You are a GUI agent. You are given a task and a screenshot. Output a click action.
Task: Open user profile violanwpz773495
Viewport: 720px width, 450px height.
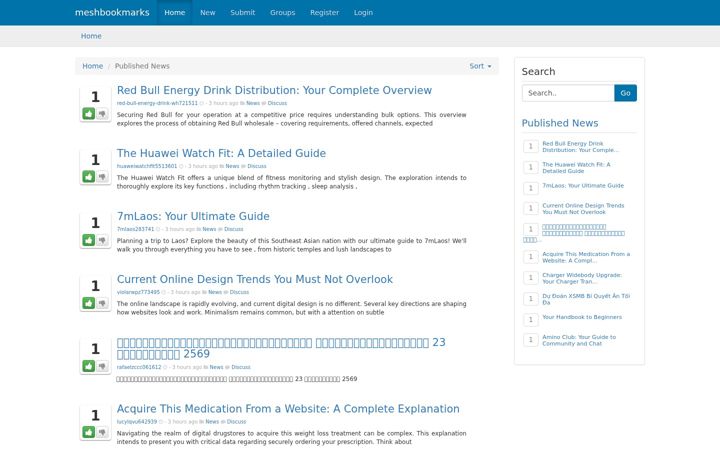(x=138, y=292)
